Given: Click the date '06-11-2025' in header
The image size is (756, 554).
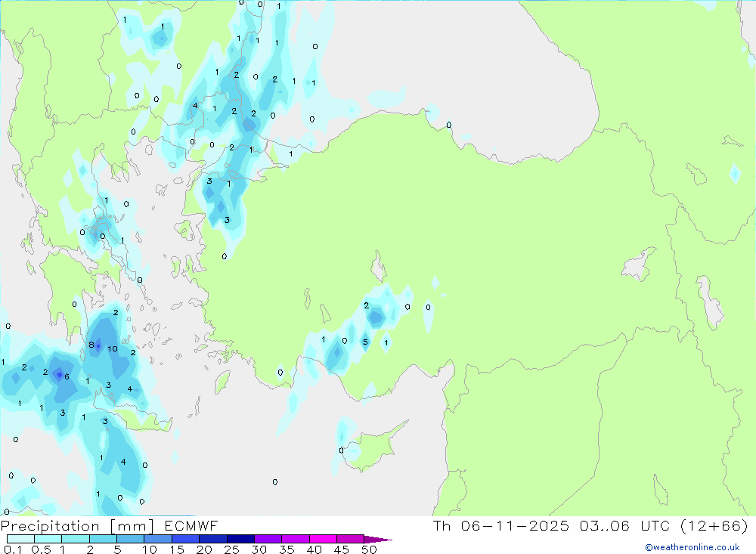Looking at the screenshot, I should pos(515,525).
